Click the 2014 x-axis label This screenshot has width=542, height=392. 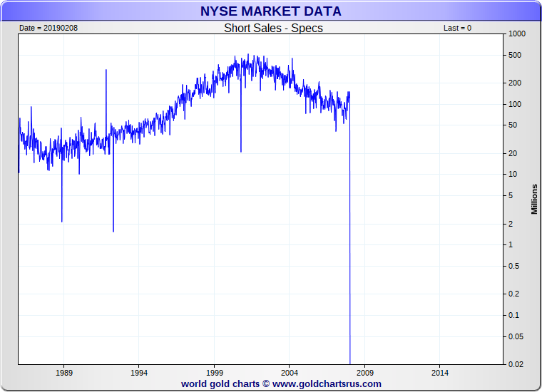pos(440,373)
